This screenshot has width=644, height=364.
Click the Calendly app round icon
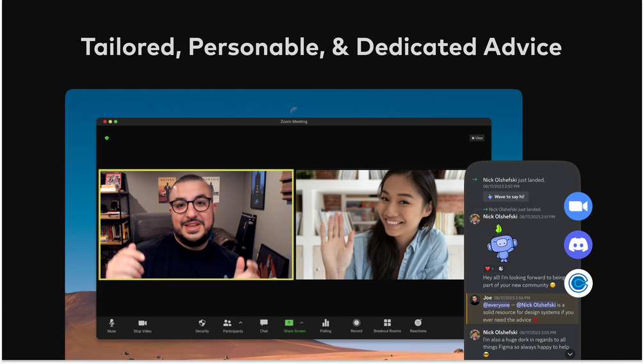pos(578,283)
